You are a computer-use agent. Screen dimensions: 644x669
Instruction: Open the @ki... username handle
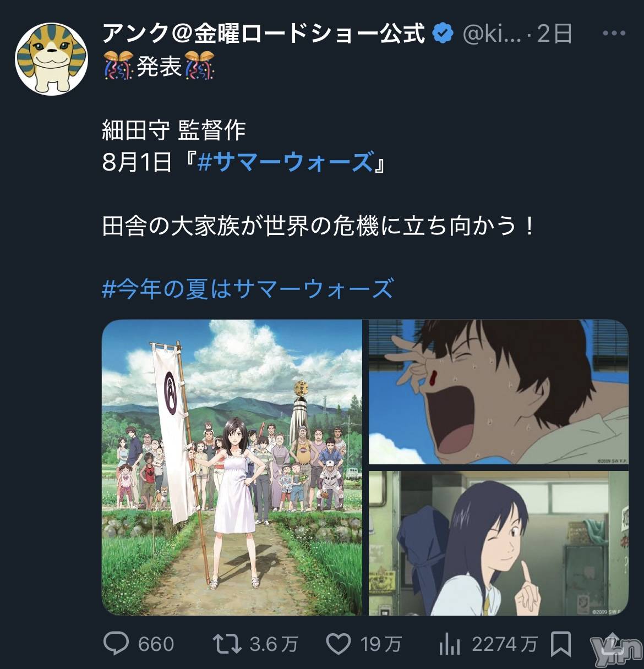point(492,34)
